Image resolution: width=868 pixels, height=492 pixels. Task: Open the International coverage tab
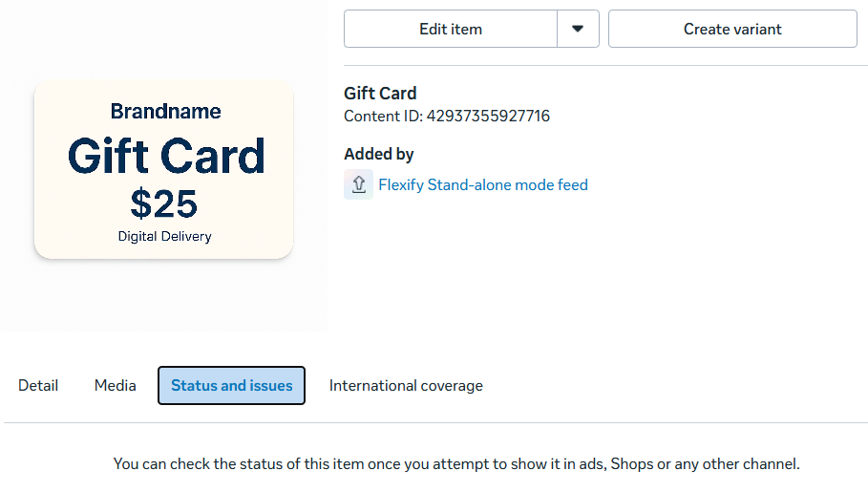point(406,386)
